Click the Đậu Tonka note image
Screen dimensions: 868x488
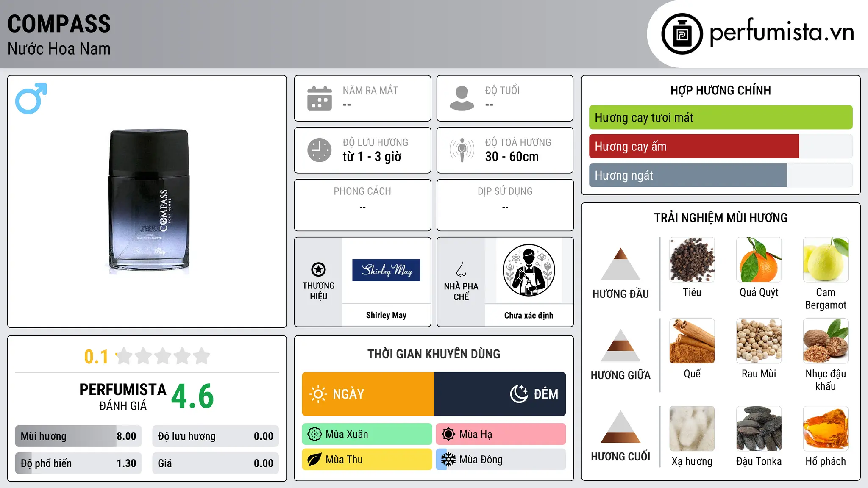[x=759, y=429]
